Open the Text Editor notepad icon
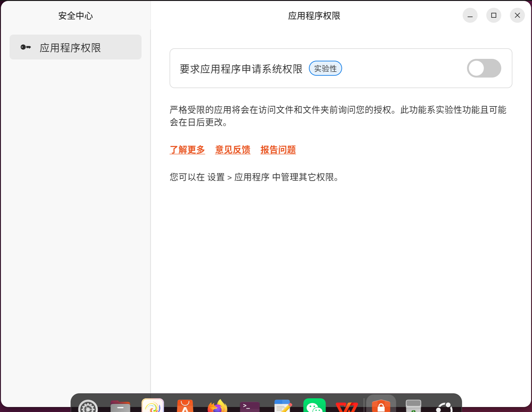 [283, 406]
